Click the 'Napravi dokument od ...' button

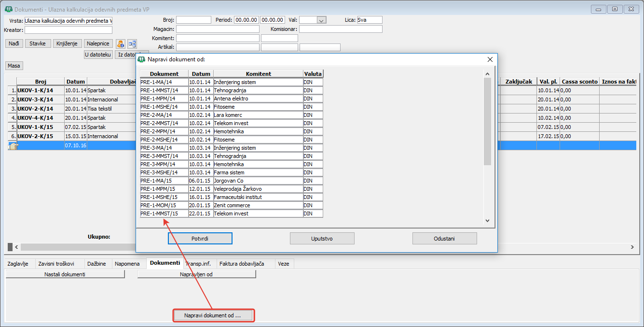pos(213,315)
